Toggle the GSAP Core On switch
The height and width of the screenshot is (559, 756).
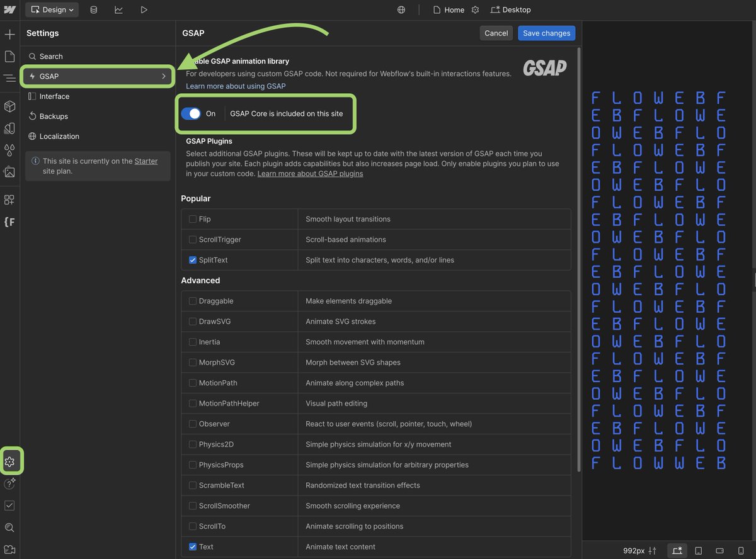(x=191, y=113)
